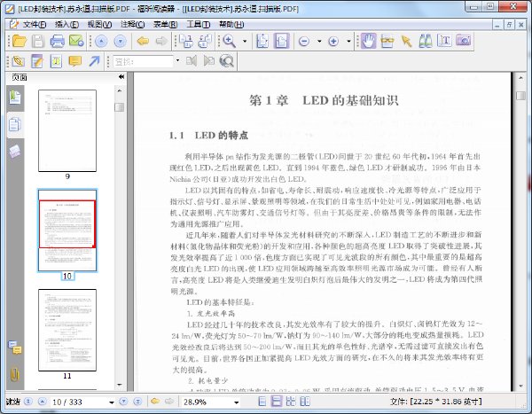Click scroll down arrow of document scrollbar

(520, 386)
